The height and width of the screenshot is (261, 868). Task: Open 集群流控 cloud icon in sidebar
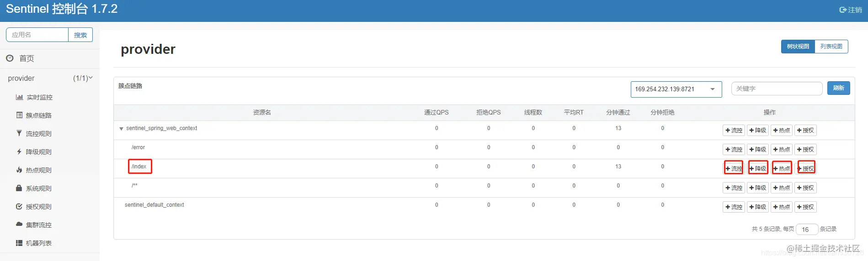click(x=19, y=224)
